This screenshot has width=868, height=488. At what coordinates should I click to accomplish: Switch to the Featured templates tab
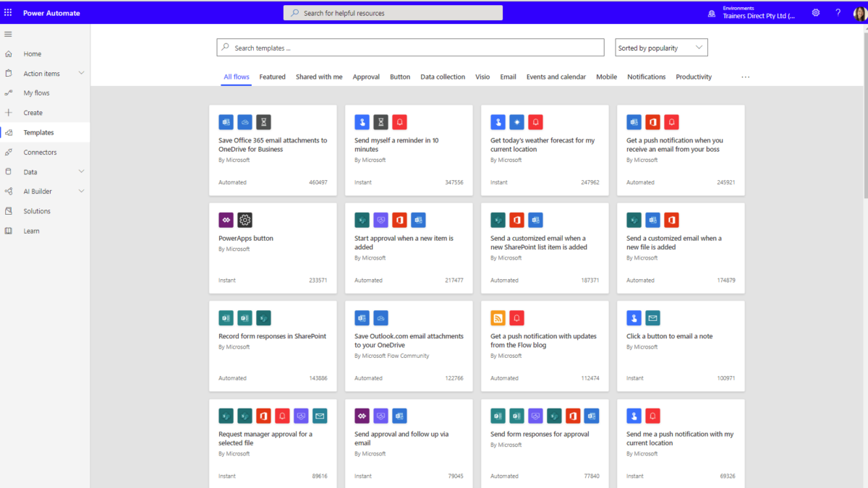click(x=272, y=77)
